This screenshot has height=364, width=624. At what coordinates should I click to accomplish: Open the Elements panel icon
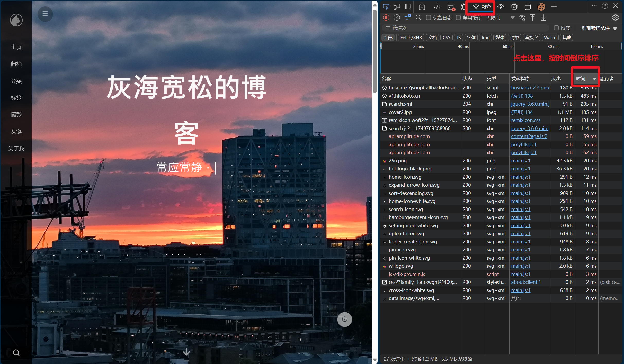437,7
